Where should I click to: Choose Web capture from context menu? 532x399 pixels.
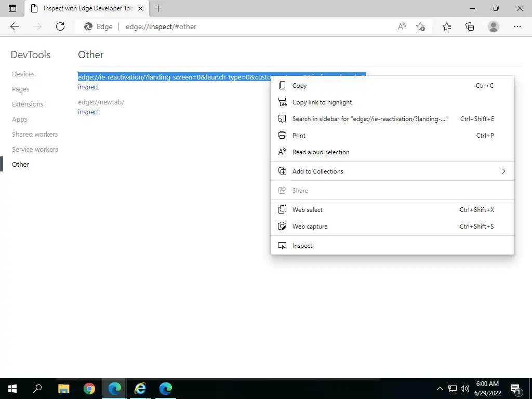tap(392, 227)
